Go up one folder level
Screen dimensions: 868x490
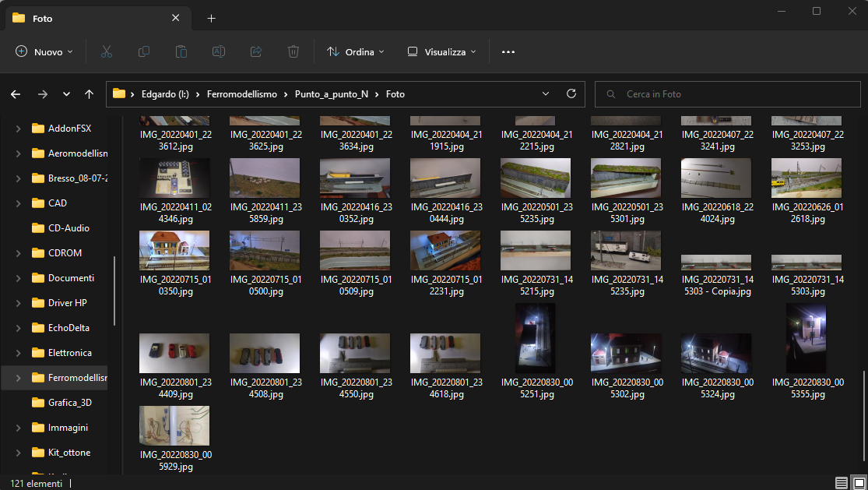(x=90, y=94)
